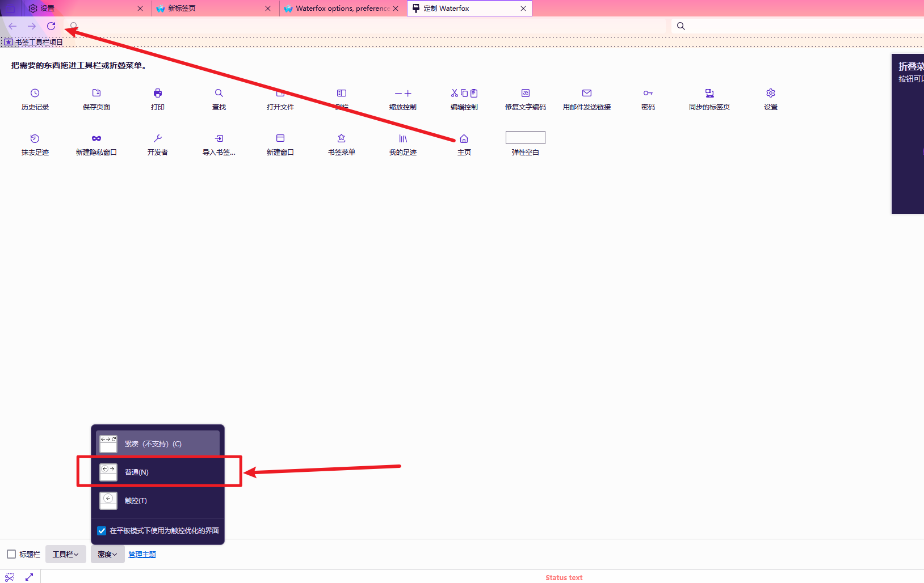Click the 弹性空白 flexible space box
The image size is (924, 583).
[x=526, y=137]
